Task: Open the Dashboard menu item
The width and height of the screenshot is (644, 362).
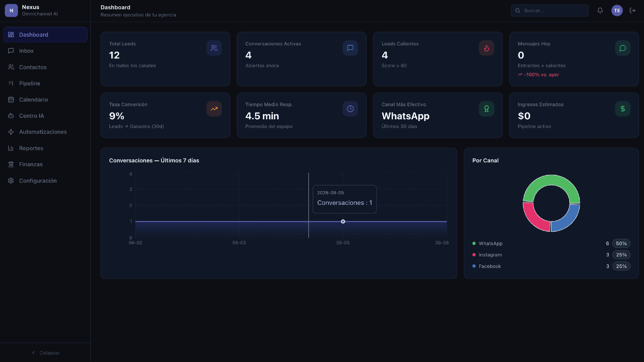Action: pos(45,35)
